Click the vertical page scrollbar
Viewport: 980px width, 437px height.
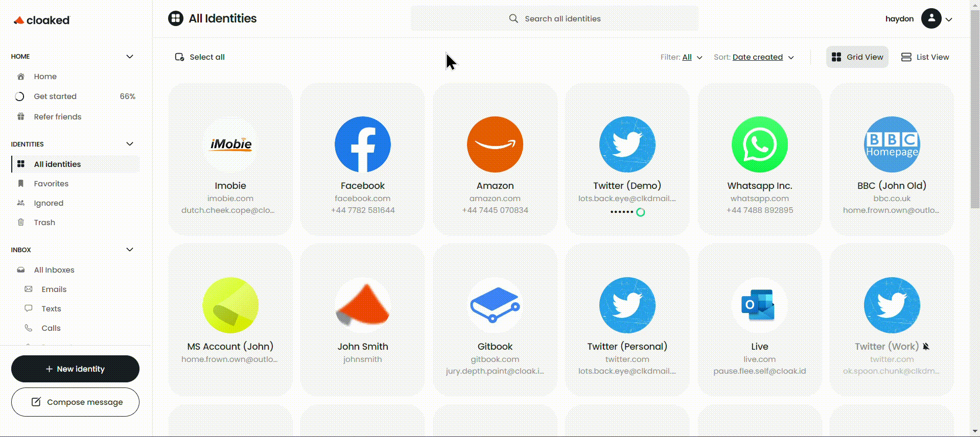point(975,110)
